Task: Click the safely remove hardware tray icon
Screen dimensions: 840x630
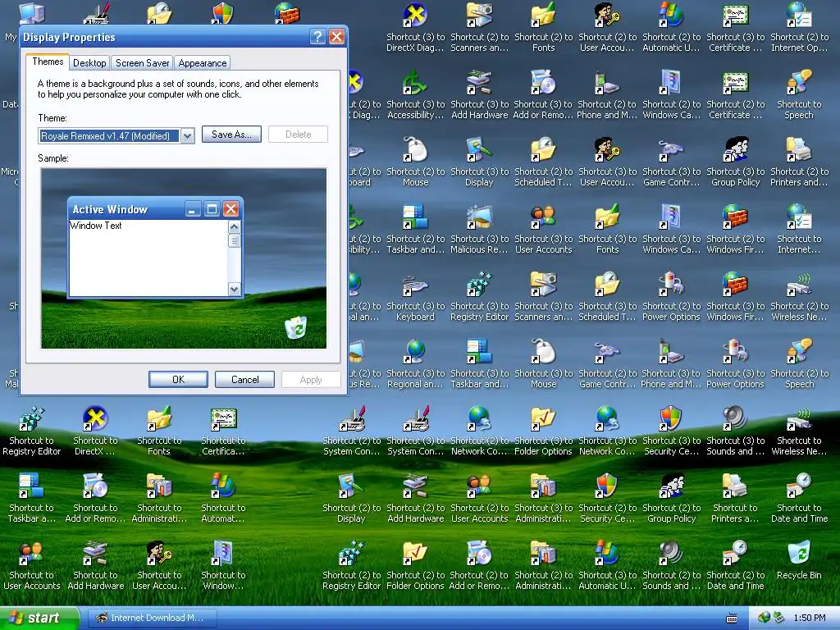Action: [778, 618]
